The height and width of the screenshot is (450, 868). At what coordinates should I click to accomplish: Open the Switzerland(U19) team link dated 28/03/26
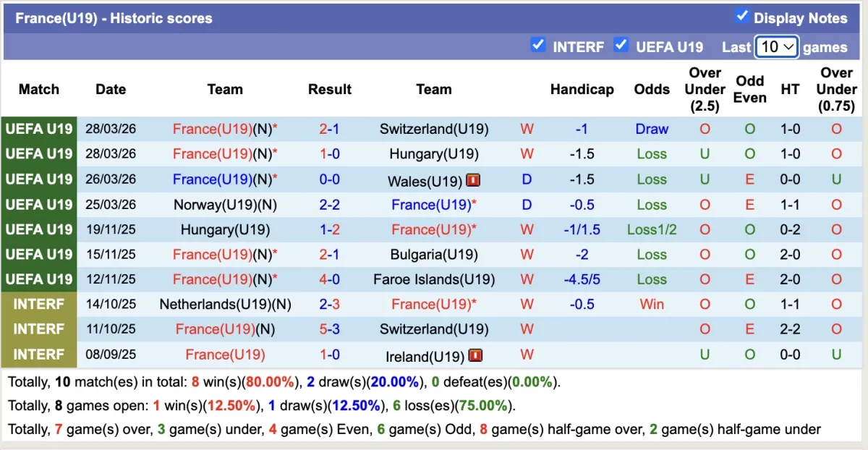[x=434, y=130]
